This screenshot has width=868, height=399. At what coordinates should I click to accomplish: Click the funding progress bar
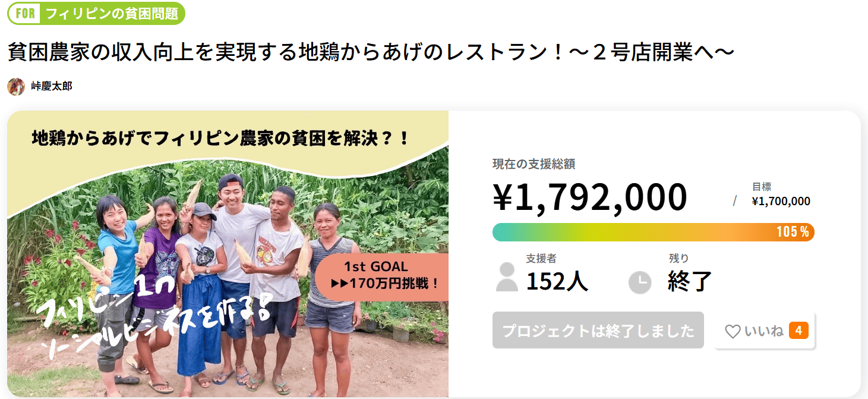click(630, 232)
